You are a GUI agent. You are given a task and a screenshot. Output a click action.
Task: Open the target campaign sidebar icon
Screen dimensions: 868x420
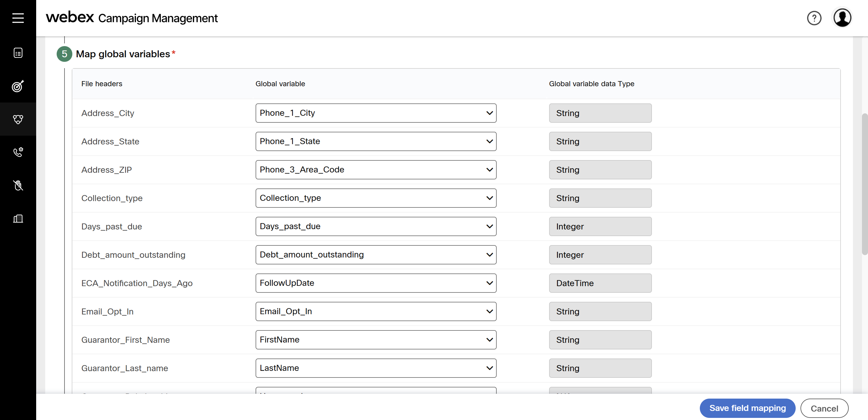[x=18, y=86]
